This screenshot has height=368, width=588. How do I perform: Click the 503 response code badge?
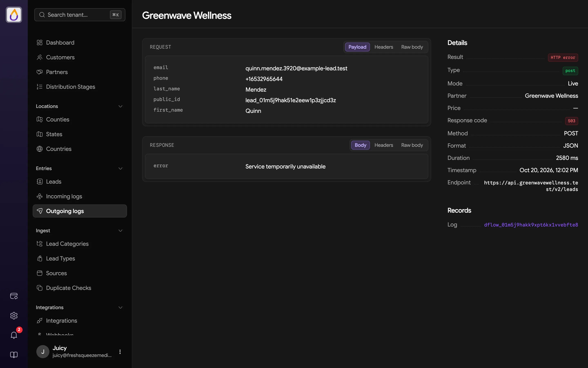(571, 121)
